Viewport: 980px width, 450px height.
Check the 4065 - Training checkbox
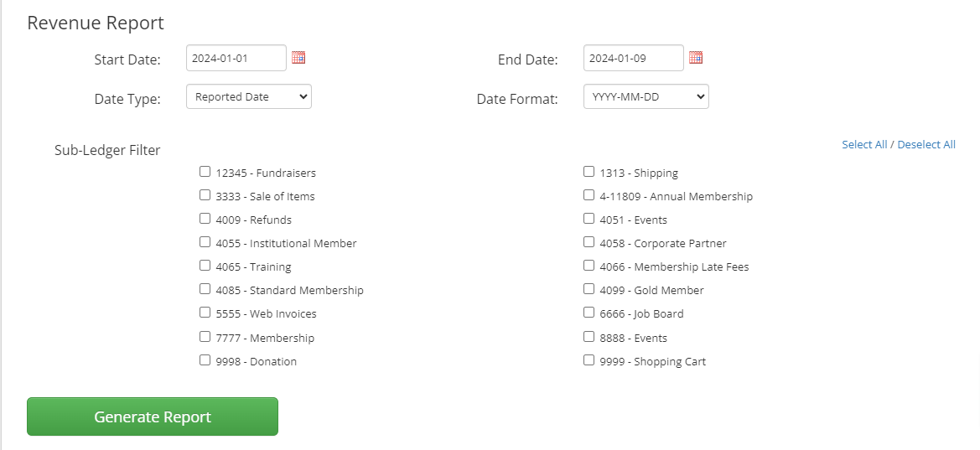point(205,266)
